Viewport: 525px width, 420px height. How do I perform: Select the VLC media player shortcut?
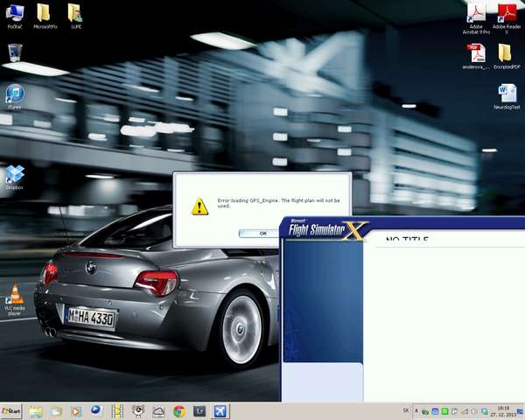[15, 299]
